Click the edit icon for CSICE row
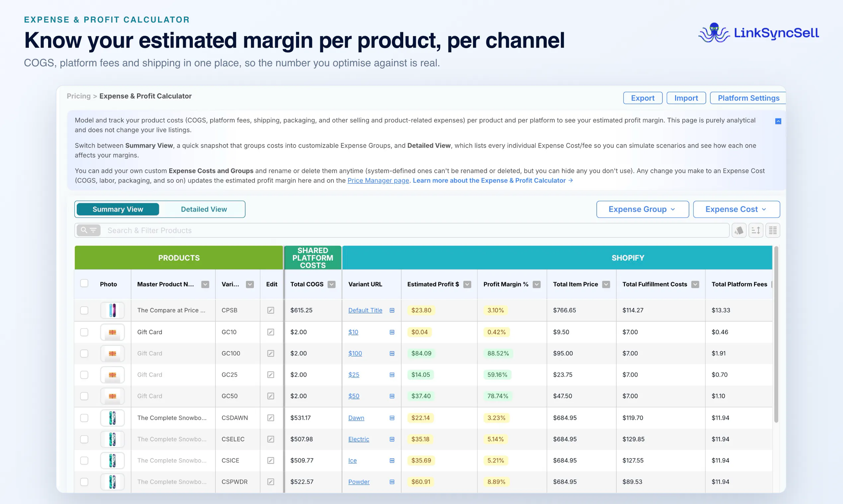Screen dimensions: 843x504 point(270,460)
